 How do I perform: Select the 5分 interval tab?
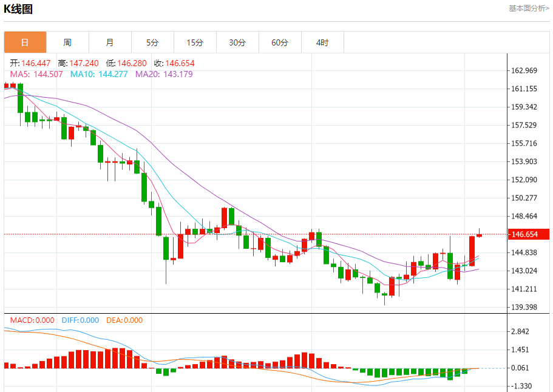tap(152, 42)
